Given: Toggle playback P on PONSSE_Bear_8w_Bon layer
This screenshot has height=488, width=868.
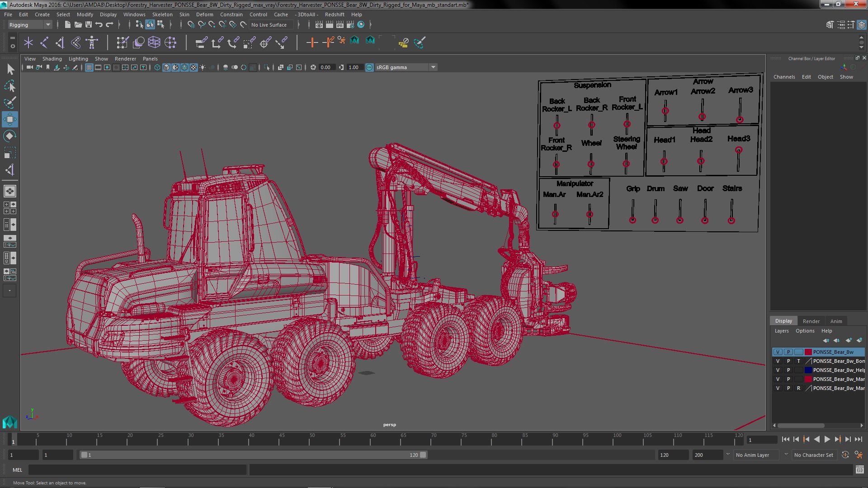Looking at the screenshot, I should (788, 361).
